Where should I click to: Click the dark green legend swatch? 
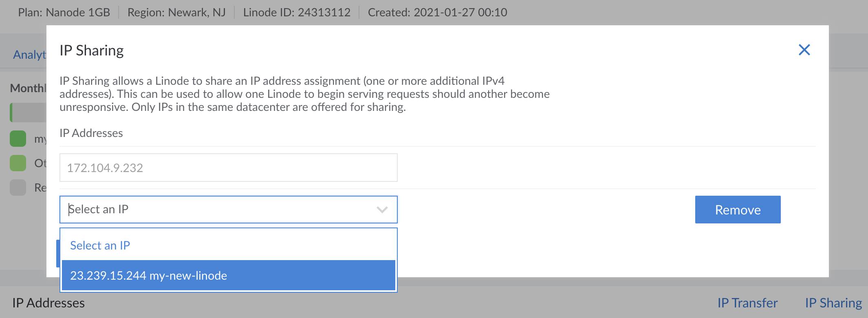pos(18,139)
